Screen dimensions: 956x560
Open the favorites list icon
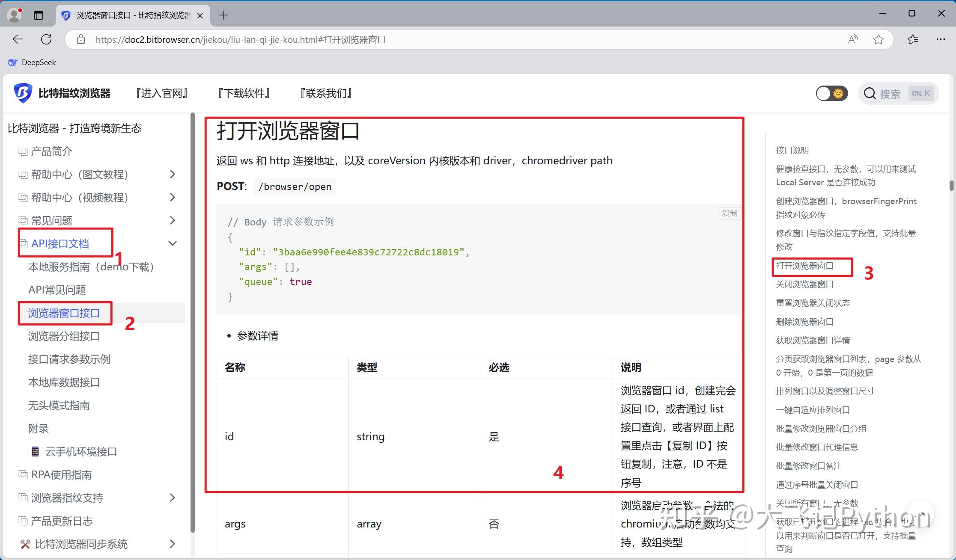pyautogui.click(x=913, y=39)
